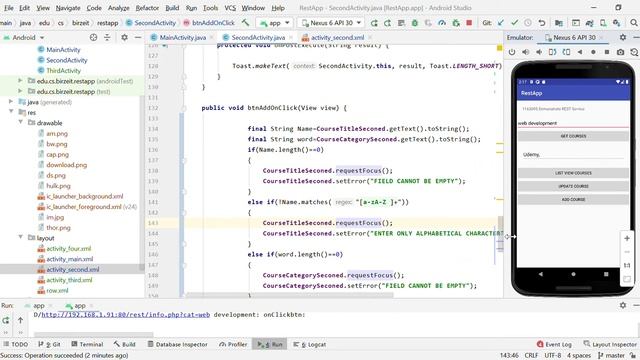Click the Profile app gauge icon
The width and height of the screenshot is (640, 360).
(442, 23)
